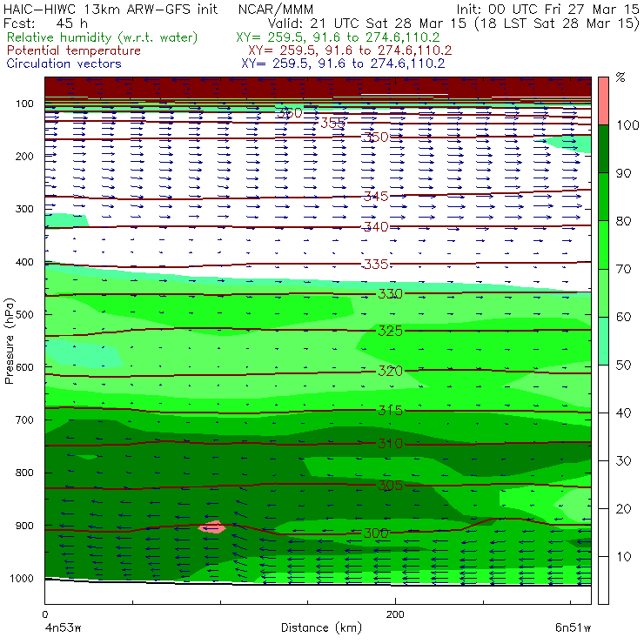The width and height of the screenshot is (644, 644).
Task: Click the colorbar label "50"
Action: click(x=623, y=365)
